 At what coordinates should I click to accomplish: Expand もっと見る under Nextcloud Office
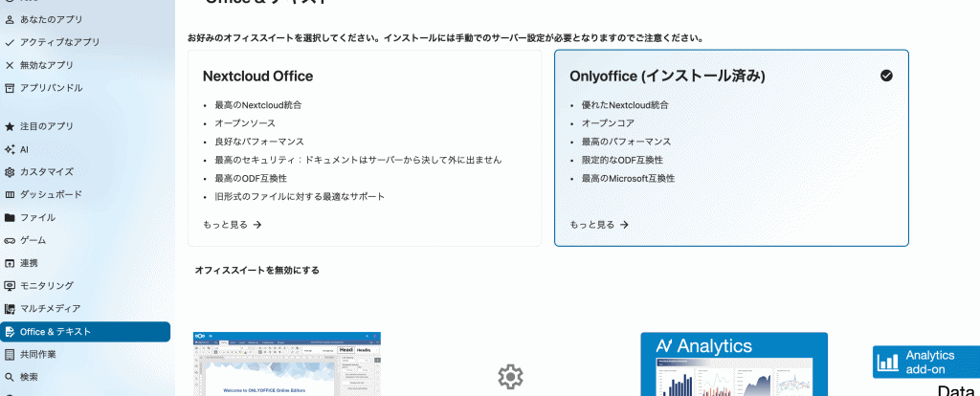click(232, 225)
